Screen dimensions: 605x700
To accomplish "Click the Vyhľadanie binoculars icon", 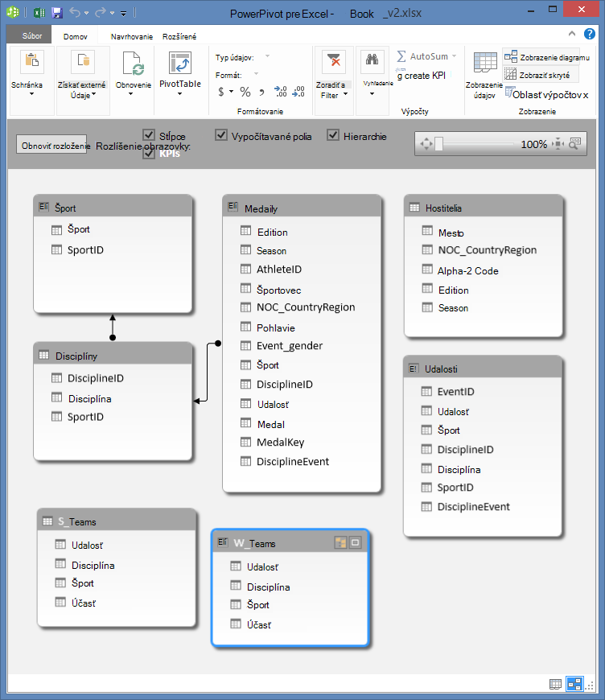I will [372, 61].
